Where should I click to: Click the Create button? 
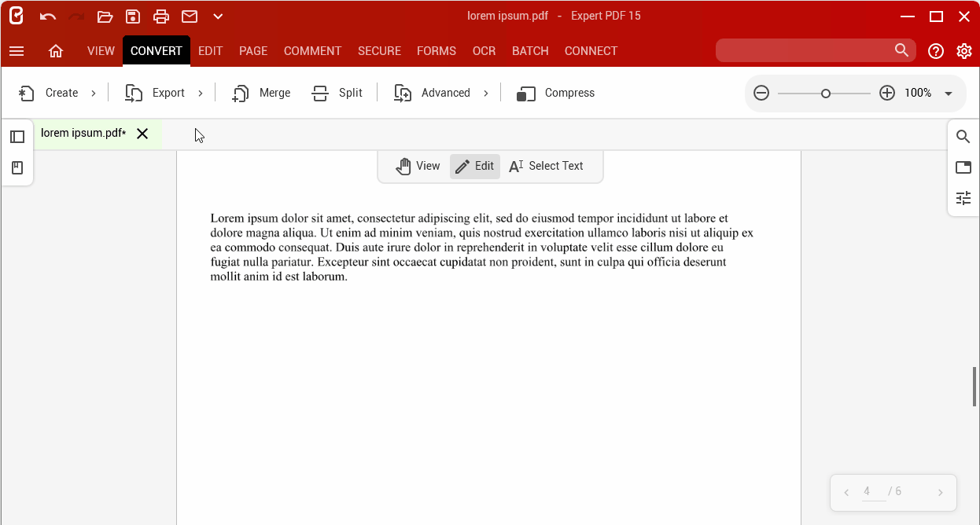[49, 93]
